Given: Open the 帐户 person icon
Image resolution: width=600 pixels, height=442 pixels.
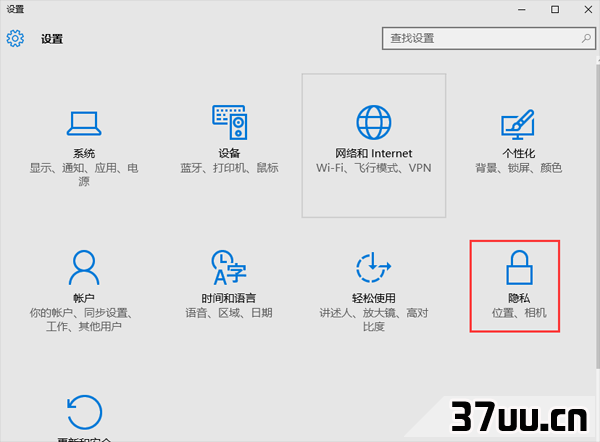Looking at the screenshot, I should click(x=84, y=267).
